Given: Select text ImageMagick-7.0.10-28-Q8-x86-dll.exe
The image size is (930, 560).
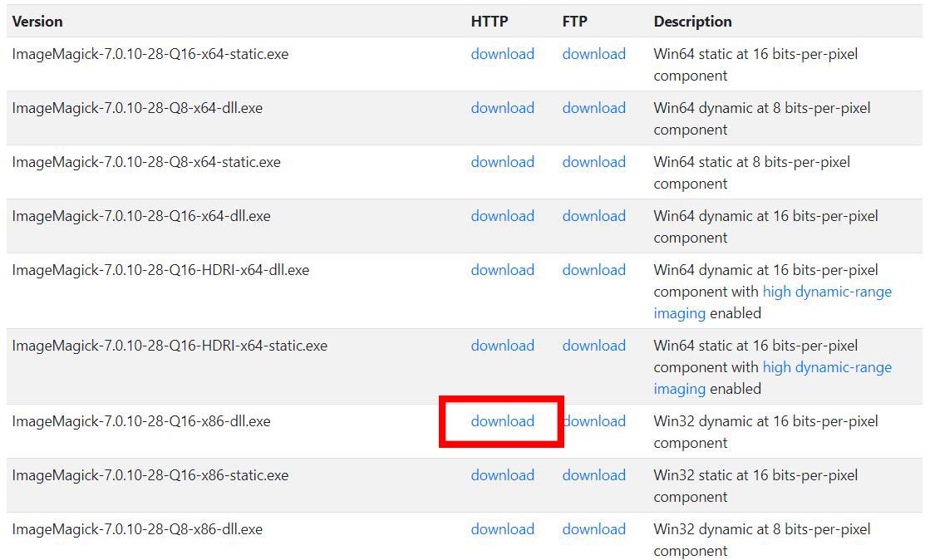Looking at the screenshot, I should (x=137, y=529).
